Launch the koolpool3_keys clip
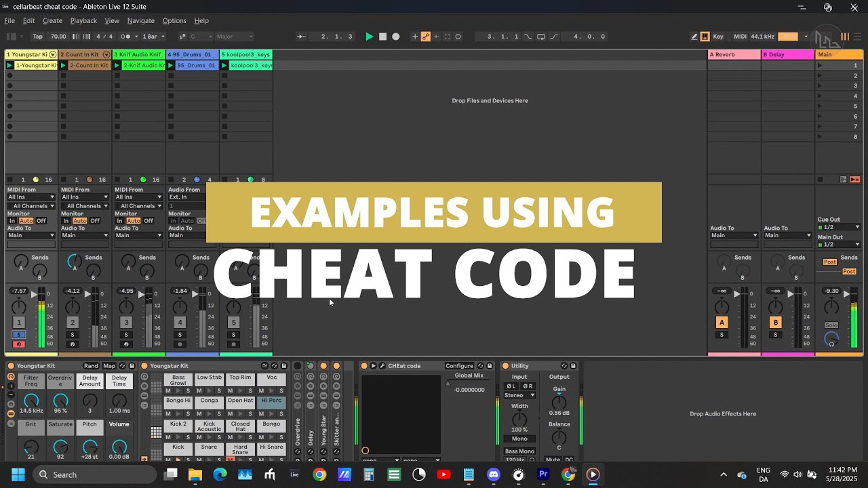The width and height of the screenshot is (868, 488). tap(224, 65)
